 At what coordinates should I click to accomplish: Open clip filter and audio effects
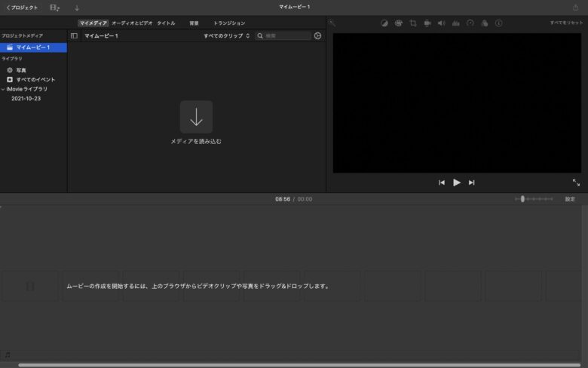click(x=484, y=23)
